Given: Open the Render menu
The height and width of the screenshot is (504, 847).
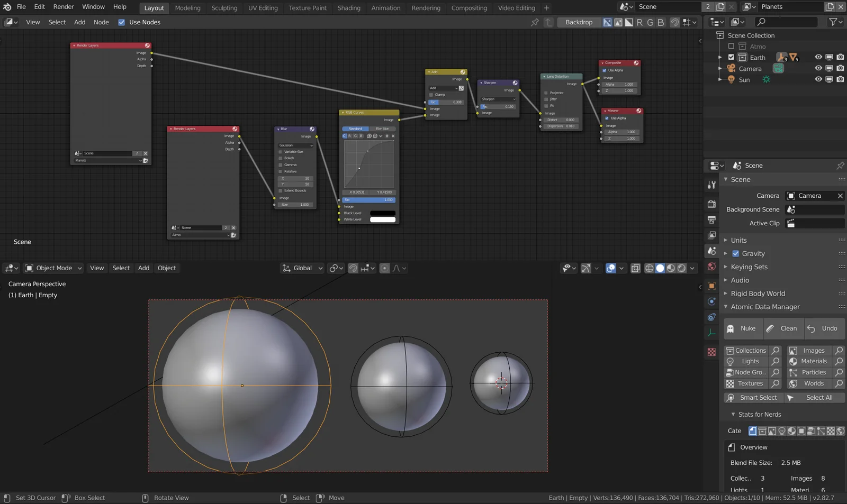Looking at the screenshot, I should pyautogui.click(x=64, y=7).
